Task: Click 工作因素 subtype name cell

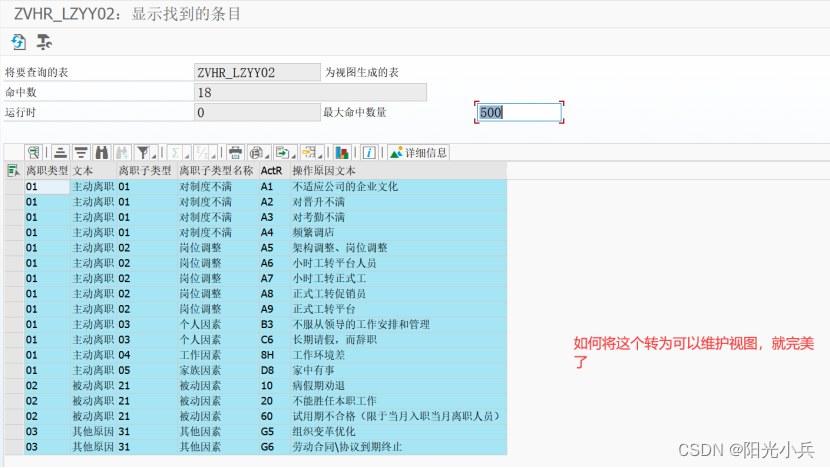Action: pos(218,355)
